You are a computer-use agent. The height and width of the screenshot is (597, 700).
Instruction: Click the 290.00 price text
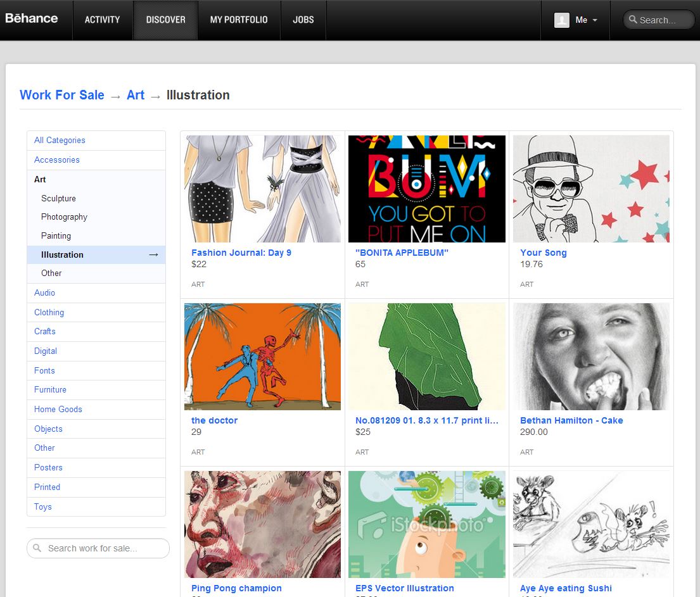point(534,432)
